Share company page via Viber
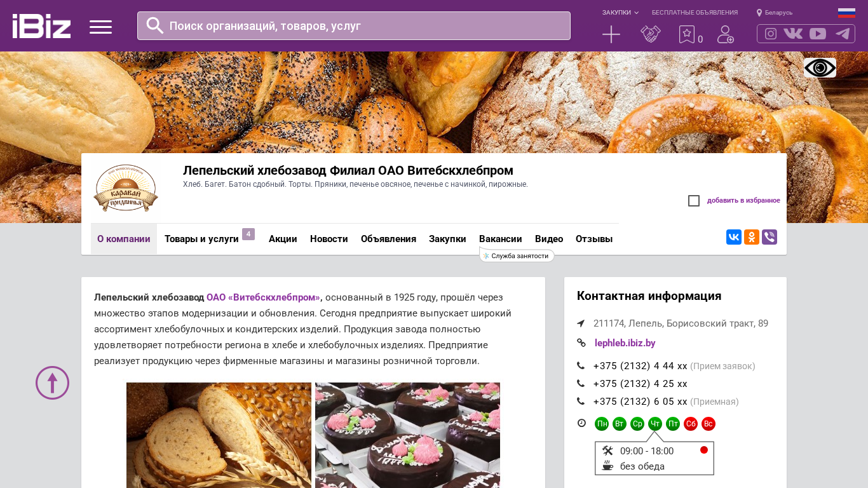The width and height of the screenshot is (868, 488). click(770, 237)
